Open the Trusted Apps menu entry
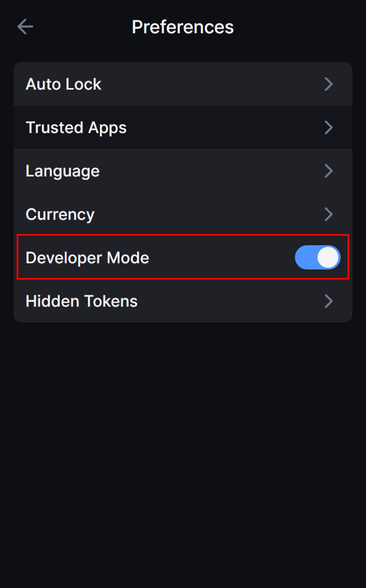Image resolution: width=366 pixels, height=588 pixels. tap(183, 128)
